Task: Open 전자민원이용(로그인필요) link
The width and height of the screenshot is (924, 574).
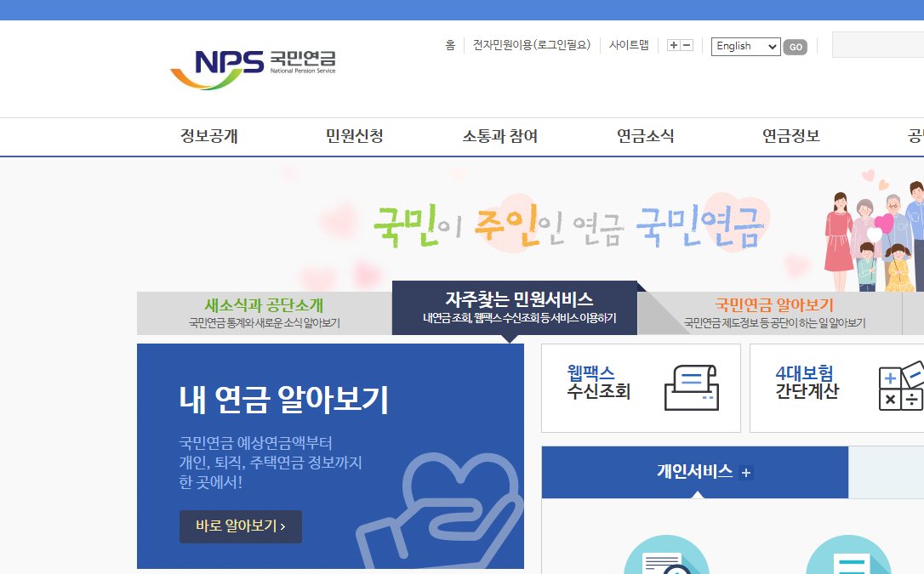Action: (x=532, y=45)
